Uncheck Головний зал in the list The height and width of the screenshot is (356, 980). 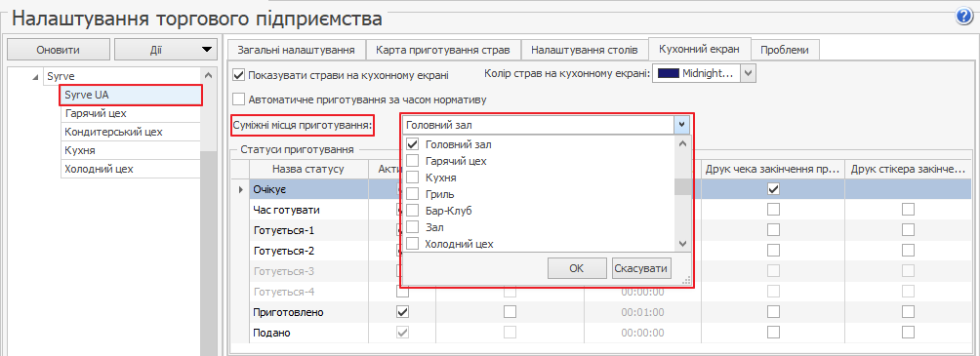click(412, 144)
